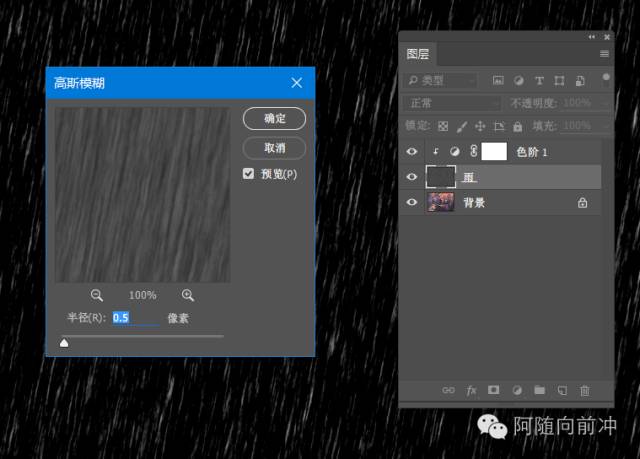Click the 确定 button
The width and height of the screenshot is (640, 459).
pos(274,118)
